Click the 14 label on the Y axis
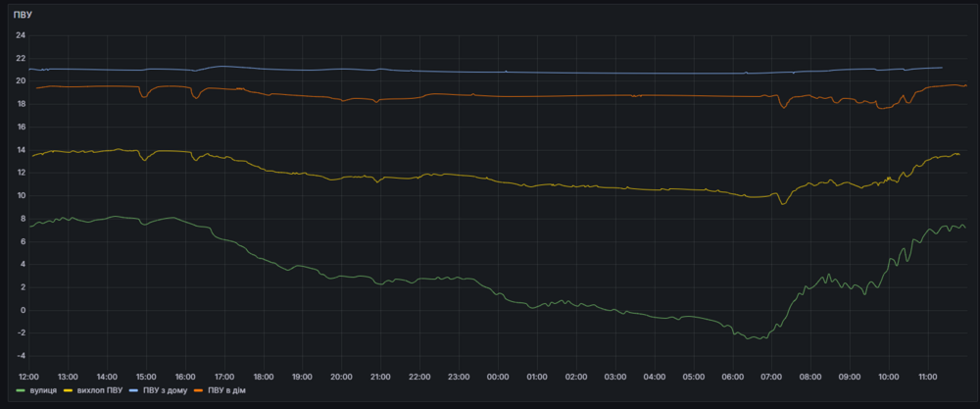The height and width of the screenshot is (409, 980). 20,150
